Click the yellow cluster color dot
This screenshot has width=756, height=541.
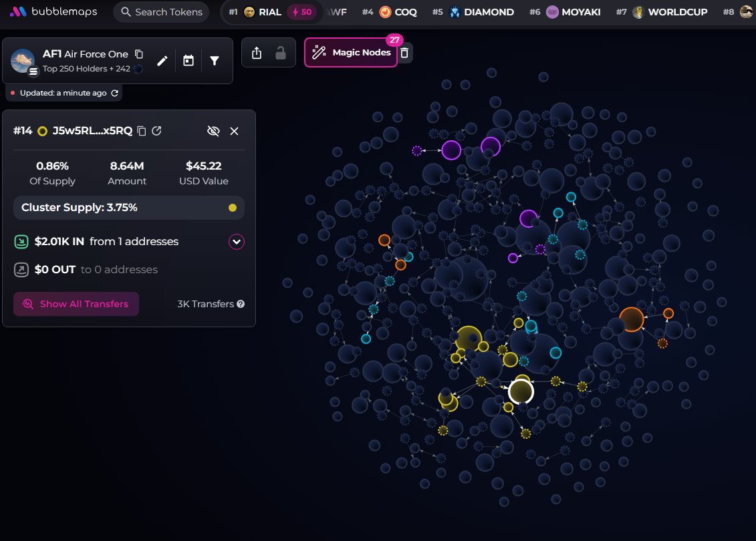[233, 208]
